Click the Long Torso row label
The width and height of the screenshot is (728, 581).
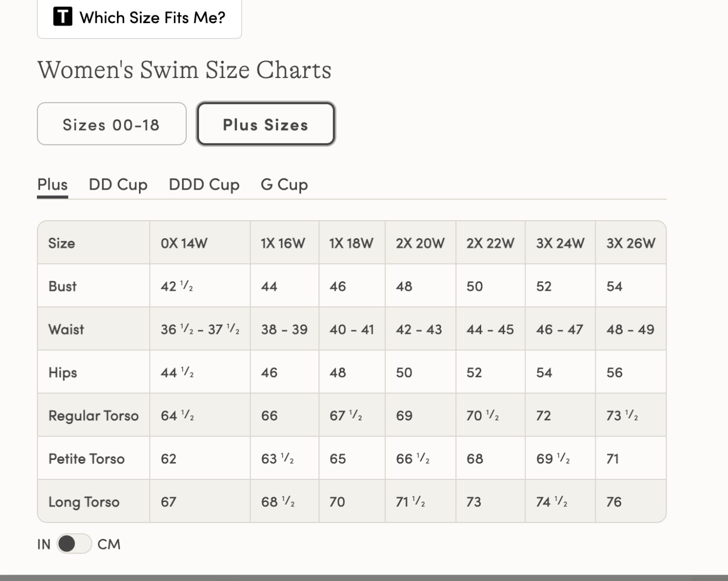pos(84,502)
